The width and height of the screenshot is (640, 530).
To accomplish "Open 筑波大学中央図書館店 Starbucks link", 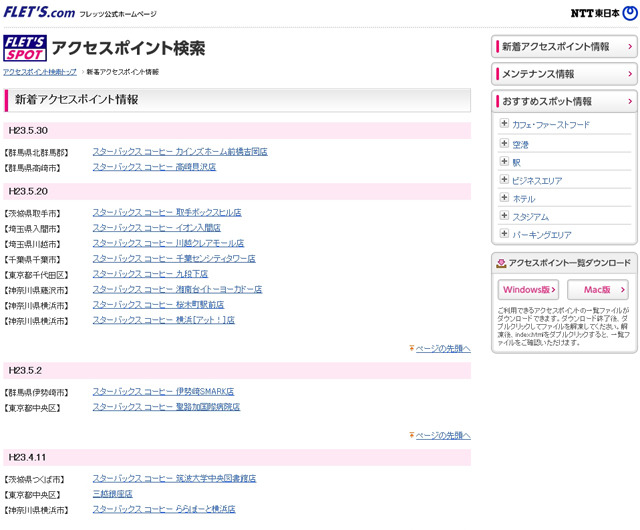I will (x=174, y=479).
